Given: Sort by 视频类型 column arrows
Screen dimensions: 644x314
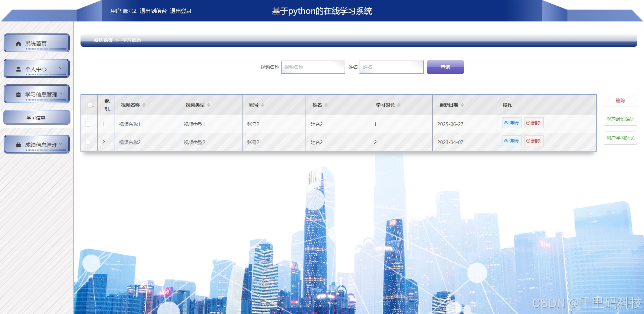Looking at the screenshot, I should [209, 105].
